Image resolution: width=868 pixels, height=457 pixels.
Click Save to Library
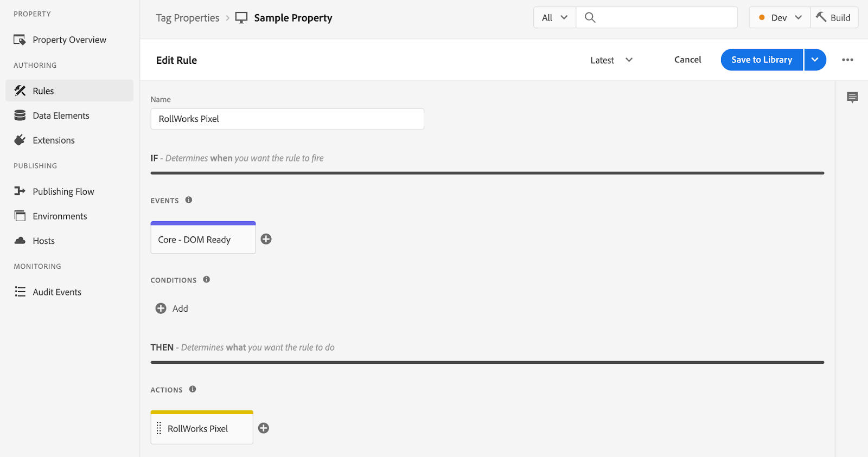[762, 60]
